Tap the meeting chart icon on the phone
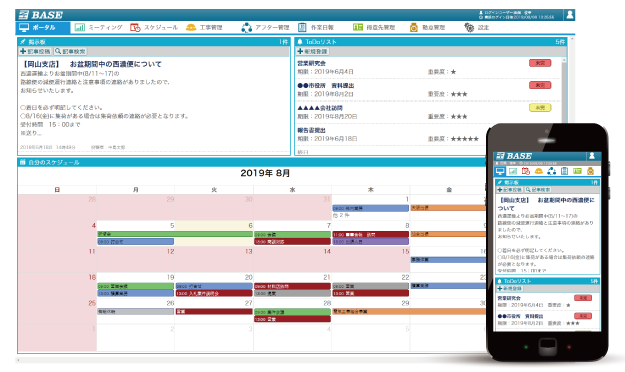This screenshot has height=372, width=625. pyautogui.click(x=513, y=171)
